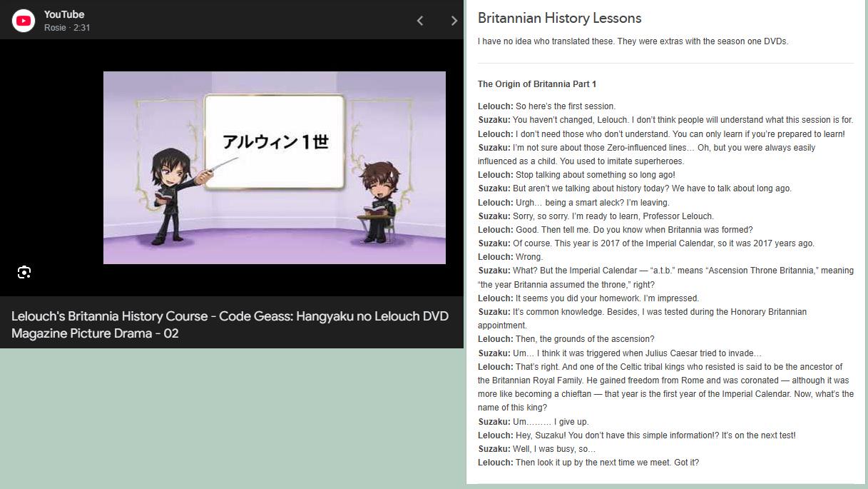Open the Lelouch's Britannia History Course video title
This screenshot has width=868, height=489.
tap(230, 324)
